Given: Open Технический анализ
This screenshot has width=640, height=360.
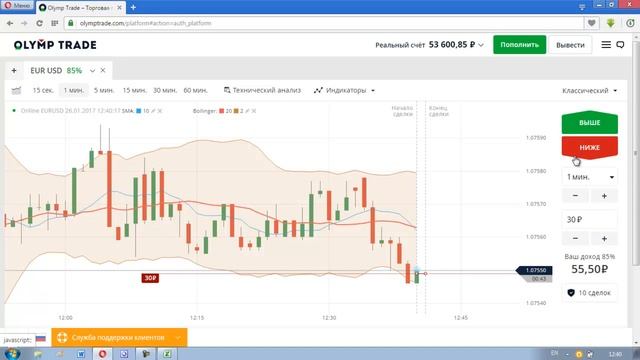Looking at the screenshot, I should 262,90.
